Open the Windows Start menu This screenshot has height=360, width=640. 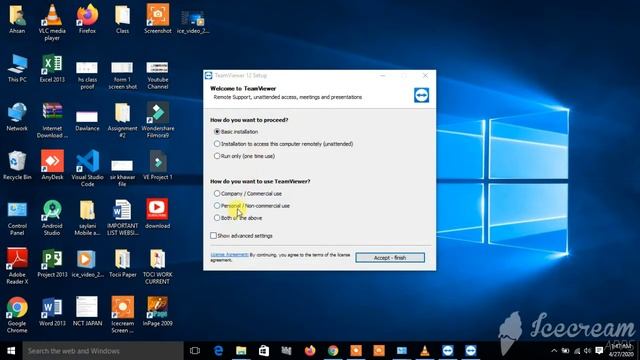tap(11, 351)
